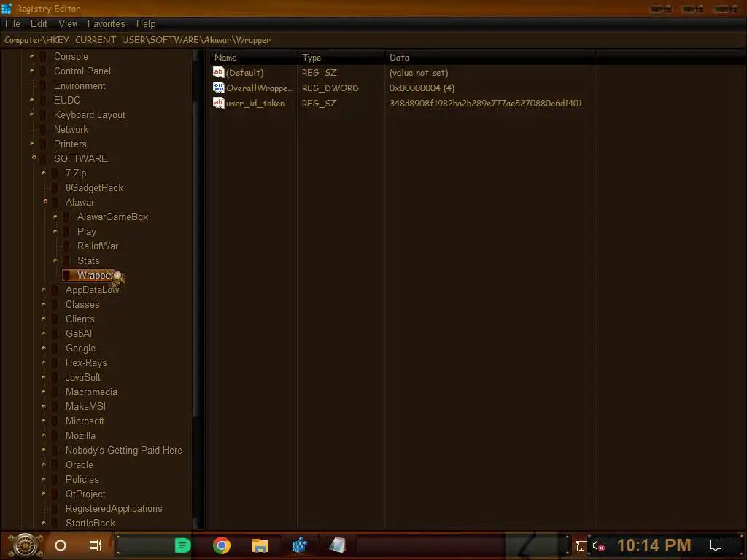Click the Name column header
Viewport: 747px width, 560px height.
pyautogui.click(x=253, y=58)
